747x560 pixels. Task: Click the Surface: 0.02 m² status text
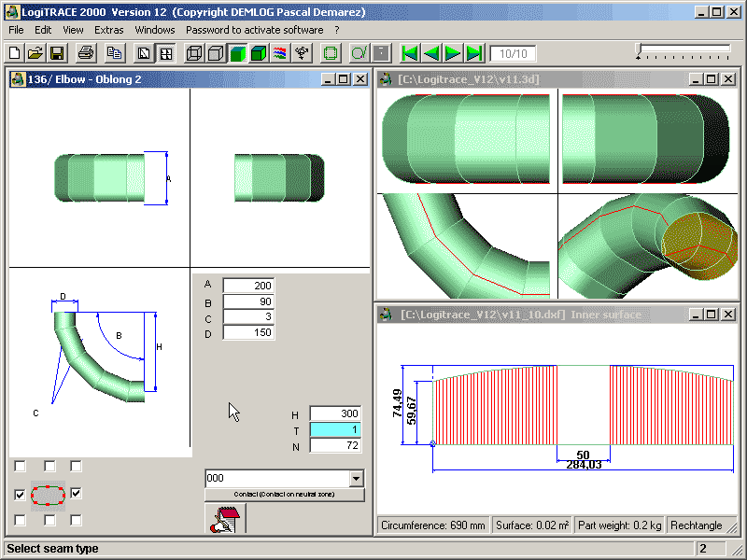click(532, 525)
